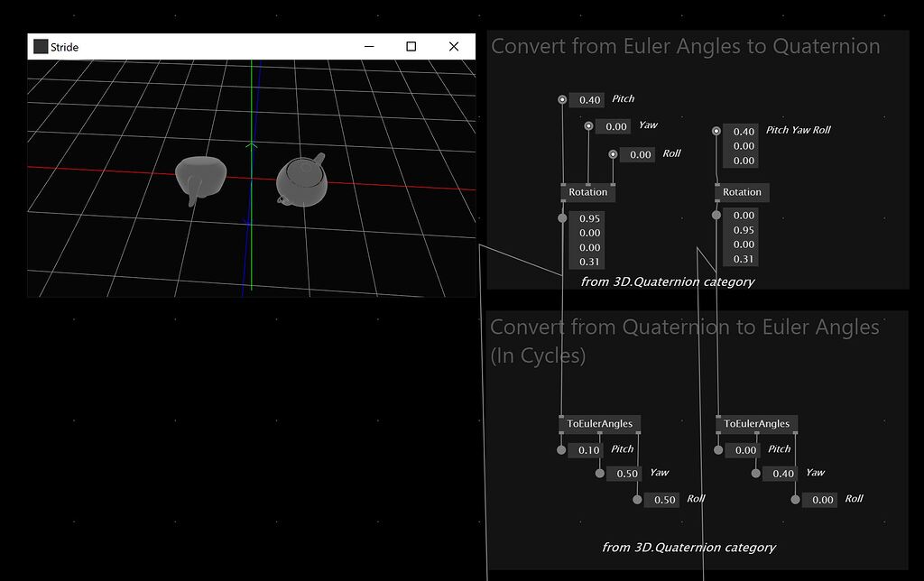Click the Roll output pin on the right ToEulerAngles node
924x581 pixels.
tap(795, 499)
